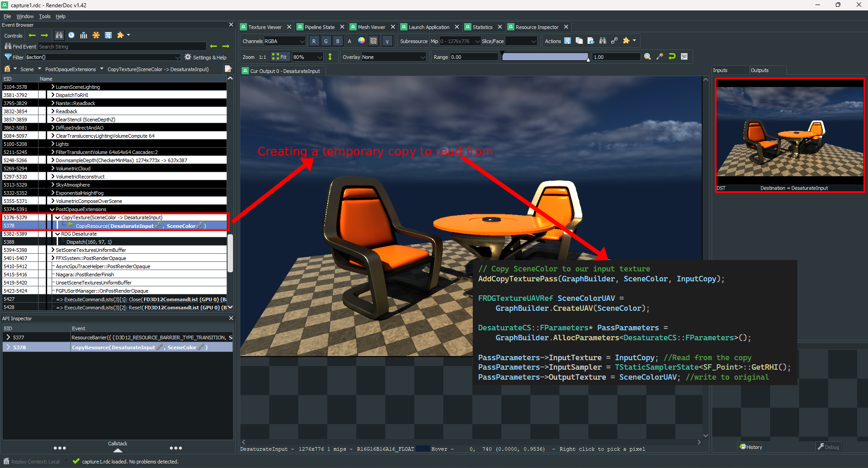Image resolution: width=868 pixels, height=468 pixels.
Task: Click the magnifier auto-fit range icon
Action: (x=648, y=57)
